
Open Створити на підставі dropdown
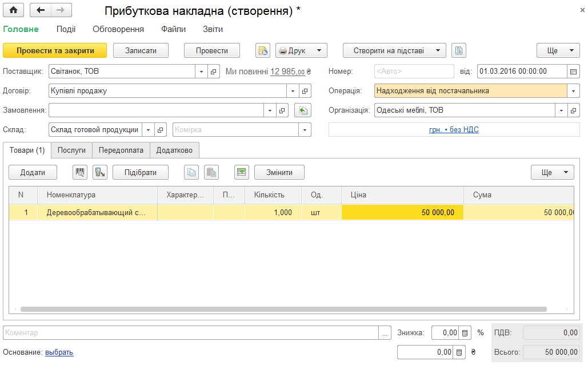(394, 51)
